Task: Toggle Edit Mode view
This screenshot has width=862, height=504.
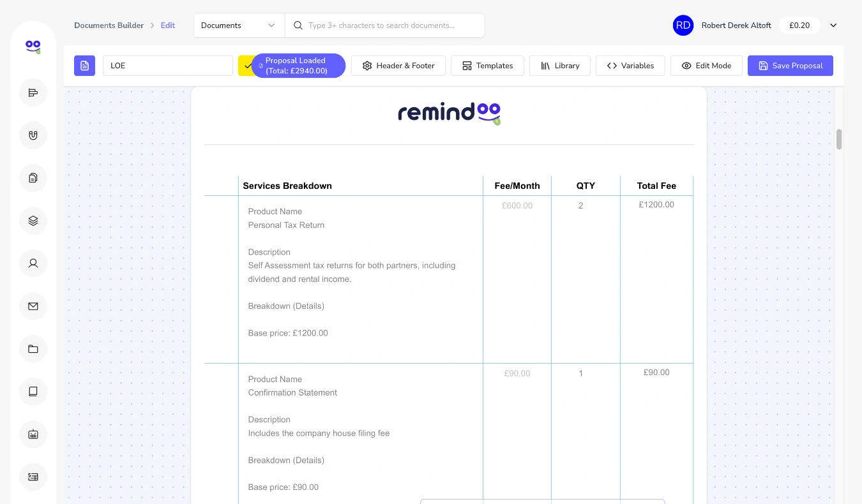Action: pyautogui.click(x=706, y=66)
